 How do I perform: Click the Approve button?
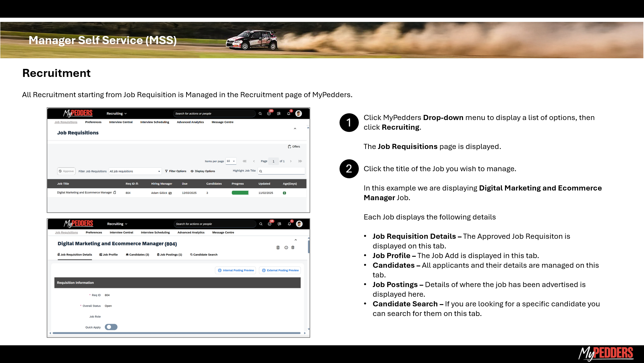(x=66, y=171)
